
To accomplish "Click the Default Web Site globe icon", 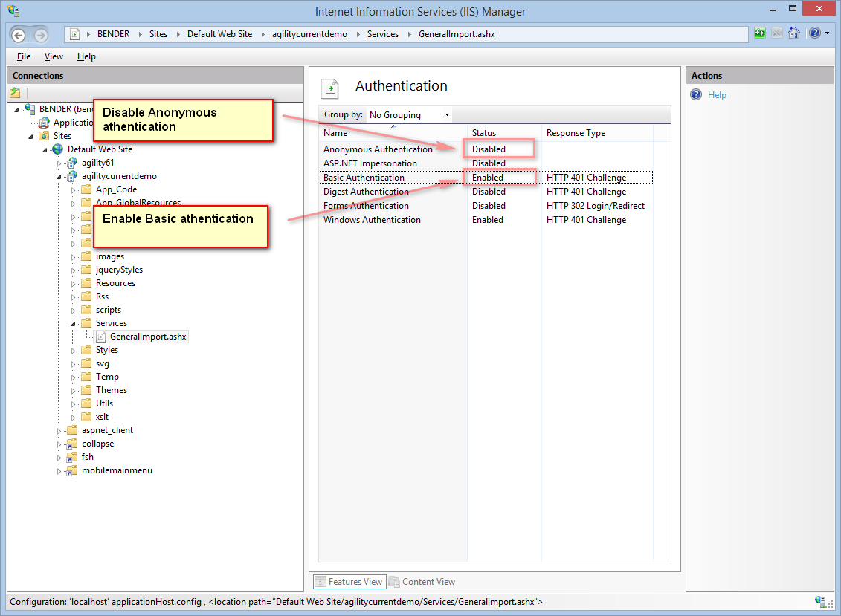I will pos(57,149).
